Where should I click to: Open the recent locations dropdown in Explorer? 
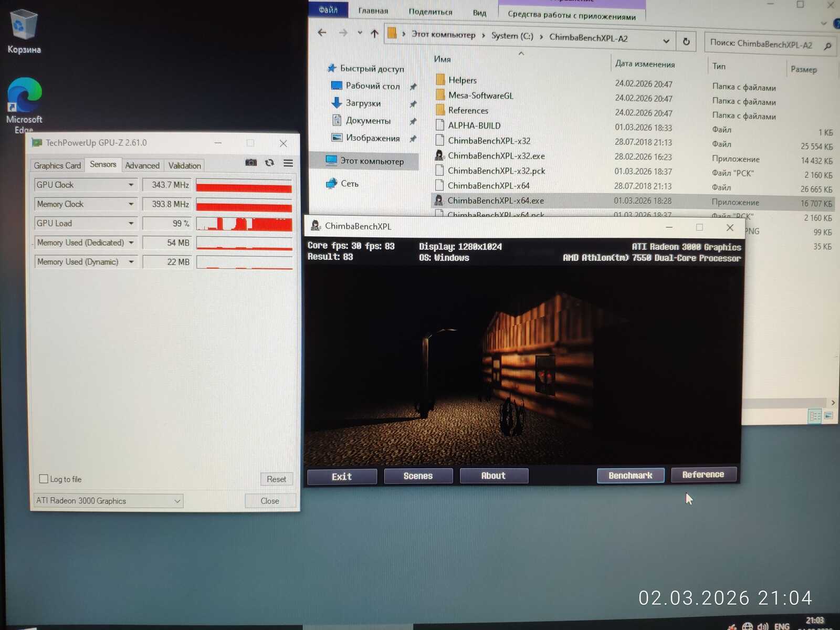(360, 33)
